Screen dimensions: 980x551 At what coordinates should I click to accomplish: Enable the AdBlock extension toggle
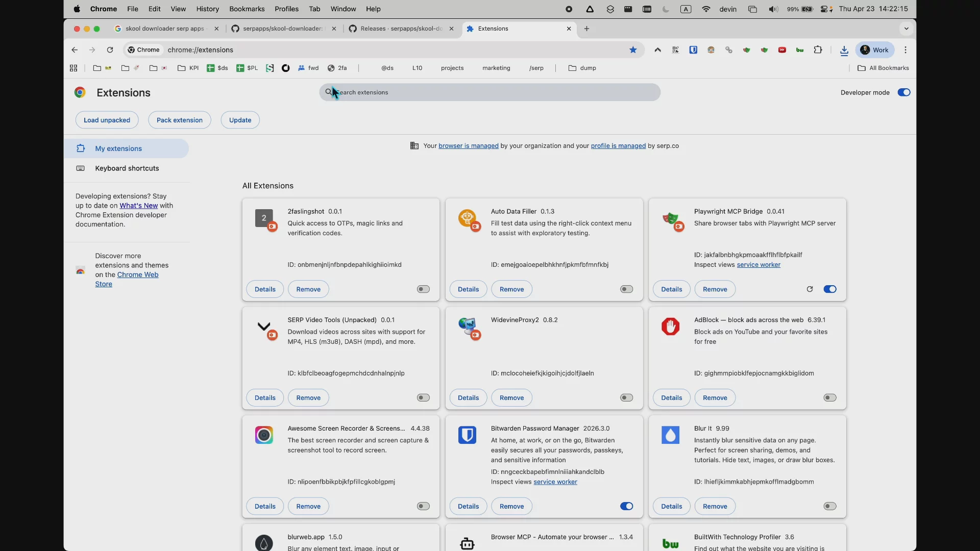click(830, 398)
